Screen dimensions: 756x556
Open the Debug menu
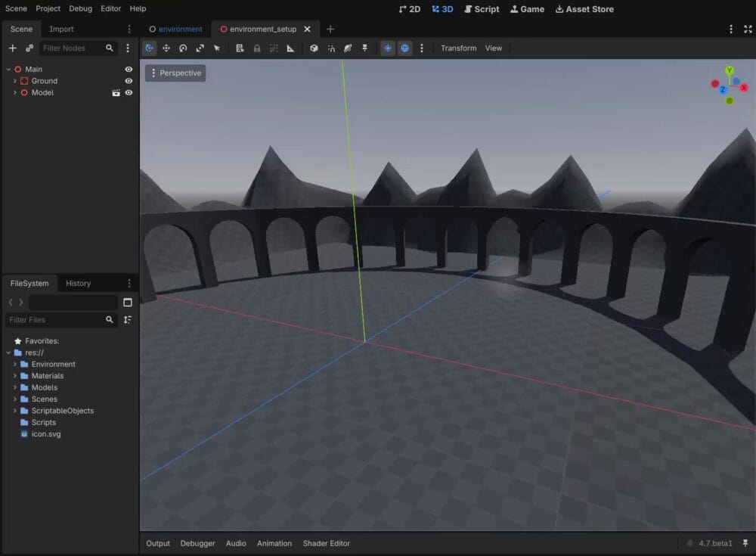(x=81, y=8)
